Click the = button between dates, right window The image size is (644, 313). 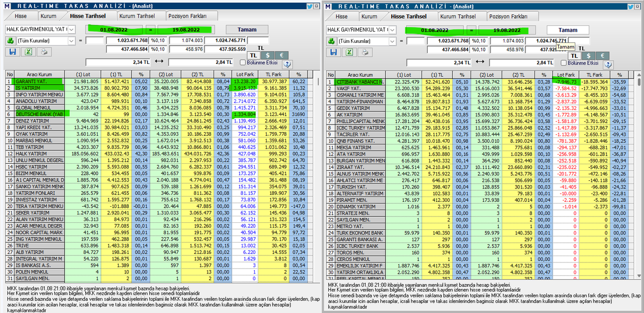tap(471, 30)
